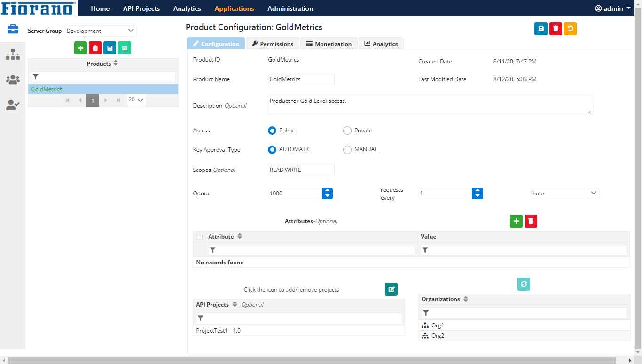Delete the GoldMetrics product configuration
The image size is (642, 364).
(556, 29)
